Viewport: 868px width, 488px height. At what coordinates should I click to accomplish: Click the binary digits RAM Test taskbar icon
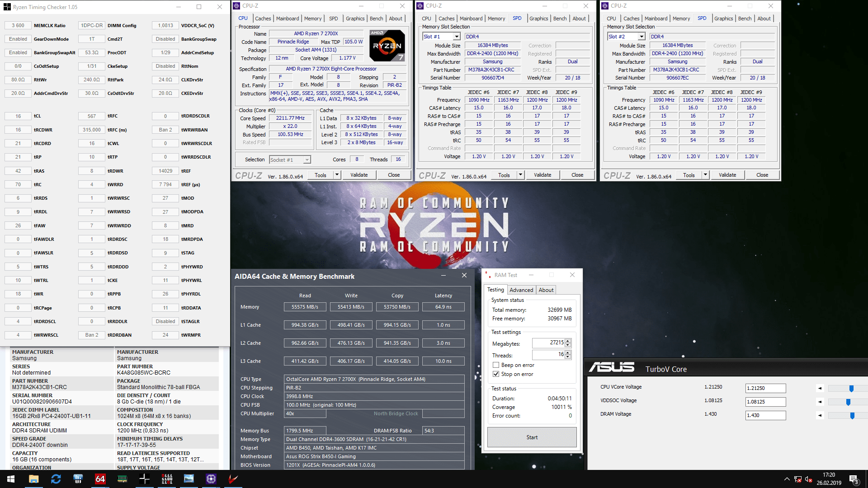[167, 479]
